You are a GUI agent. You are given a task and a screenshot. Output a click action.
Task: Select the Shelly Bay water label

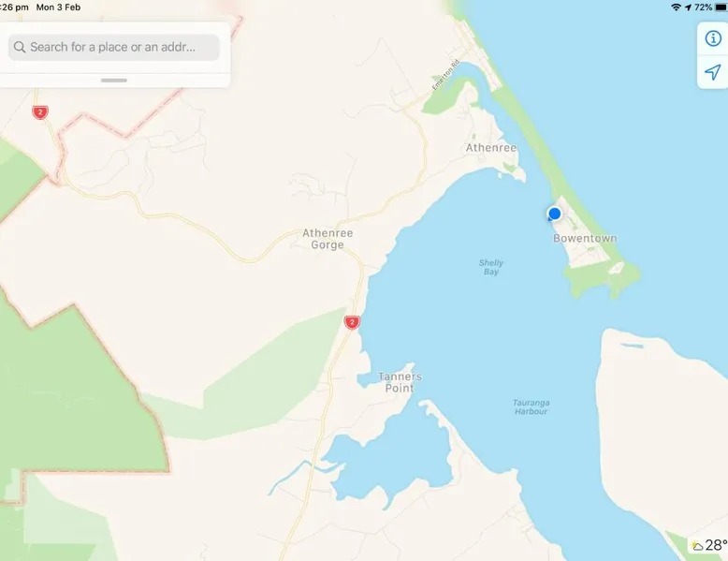pyautogui.click(x=491, y=267)
